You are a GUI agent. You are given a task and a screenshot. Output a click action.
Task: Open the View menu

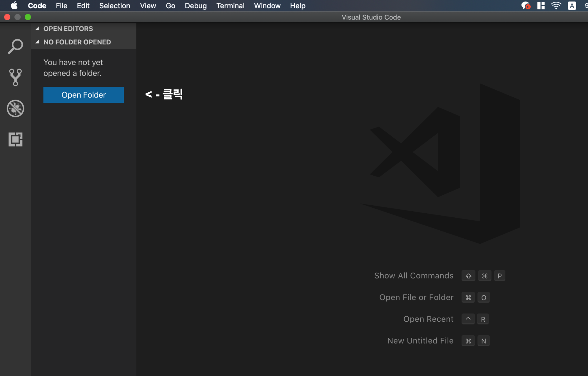pyautogui.click(x=148, y=6)
